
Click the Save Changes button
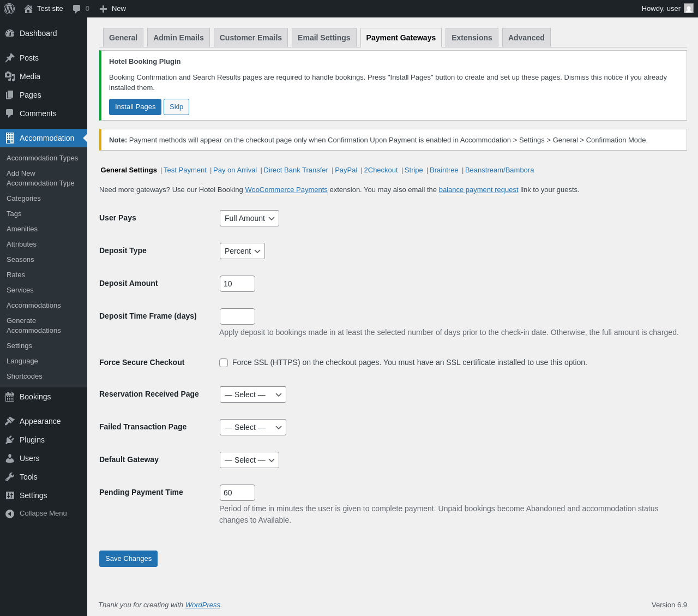click(128, 559)
